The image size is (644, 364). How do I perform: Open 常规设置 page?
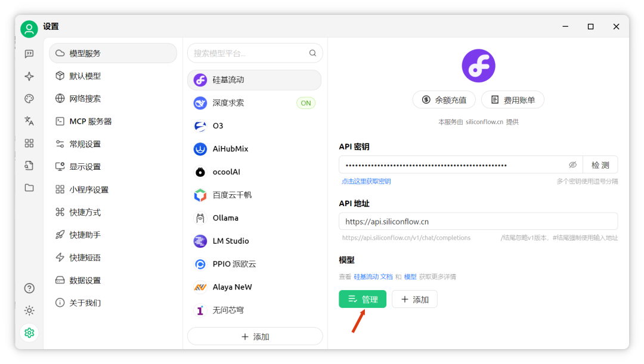[x=113, y=144]
